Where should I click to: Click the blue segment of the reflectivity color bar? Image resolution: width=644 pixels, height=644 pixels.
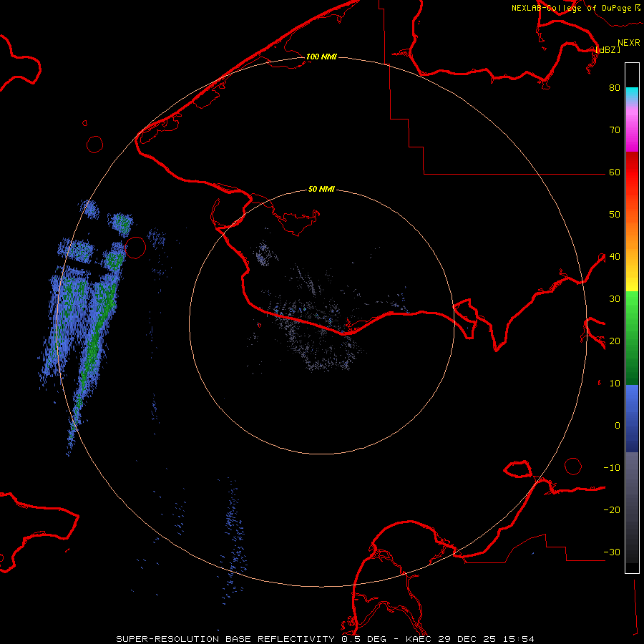tap(632, 418)
